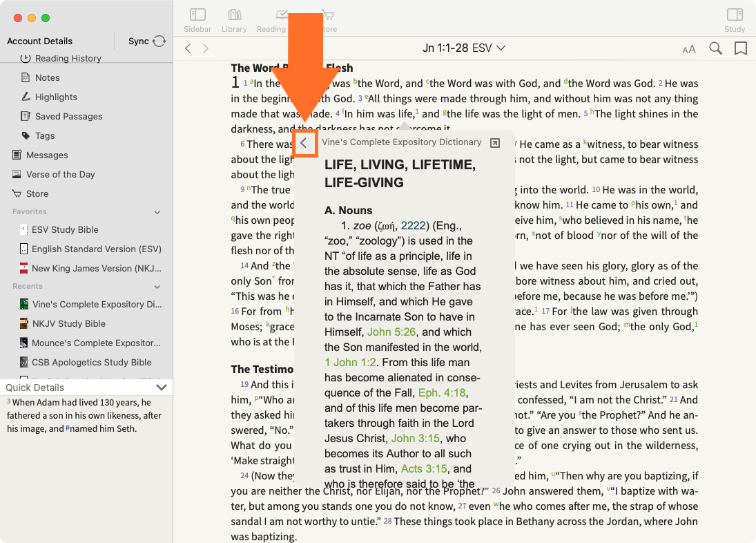Open Vine's Complete Expository Dictionary recent
Screen dimensions: 756x543
[x=97, y=304]
